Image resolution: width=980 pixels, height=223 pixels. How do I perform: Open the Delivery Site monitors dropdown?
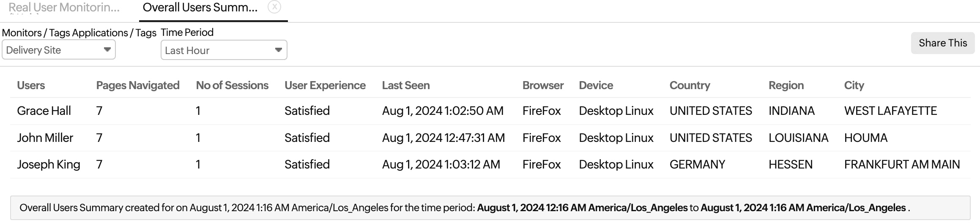point(59,50)
